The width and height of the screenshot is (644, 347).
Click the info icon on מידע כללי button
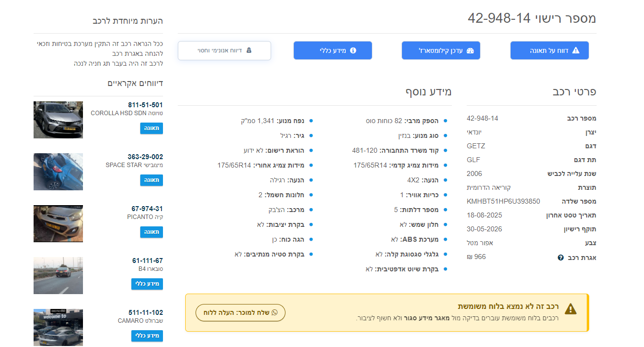click(x=353, y=50)
